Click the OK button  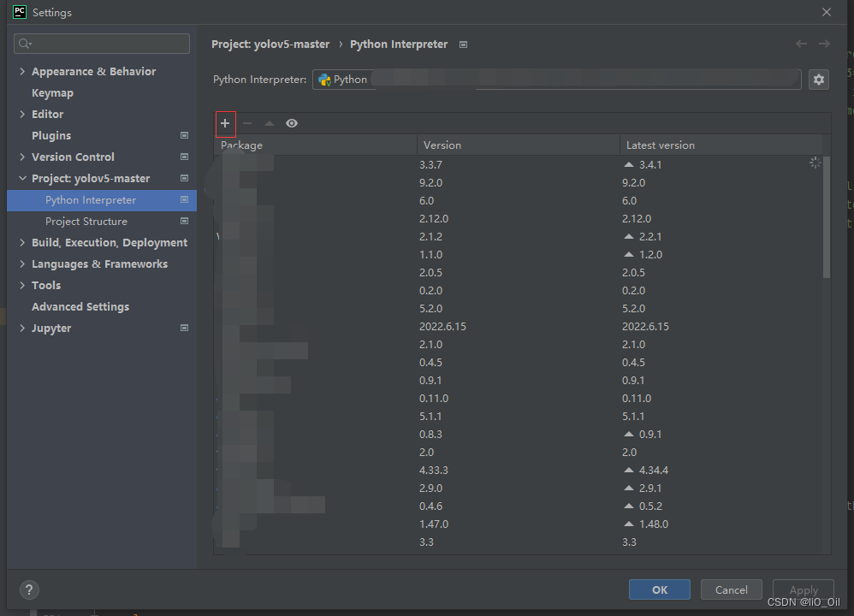click(660, 589)
